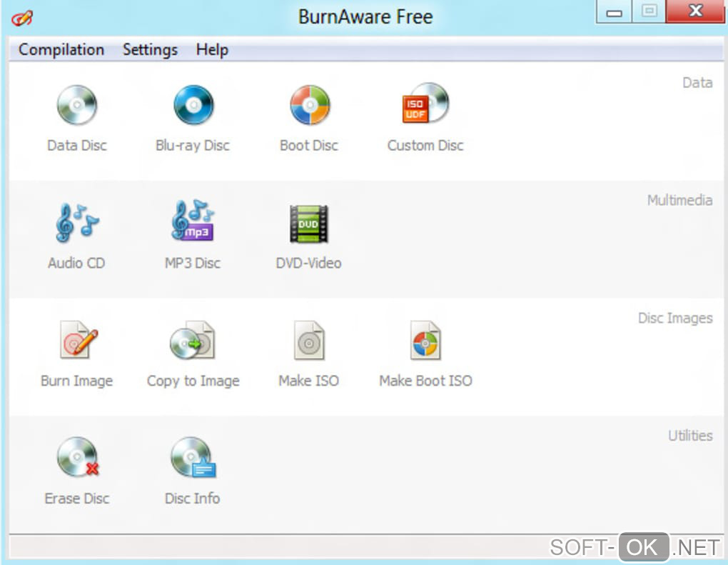
Task: Click the Disc Images section heading
Action: tap(675, 319)
